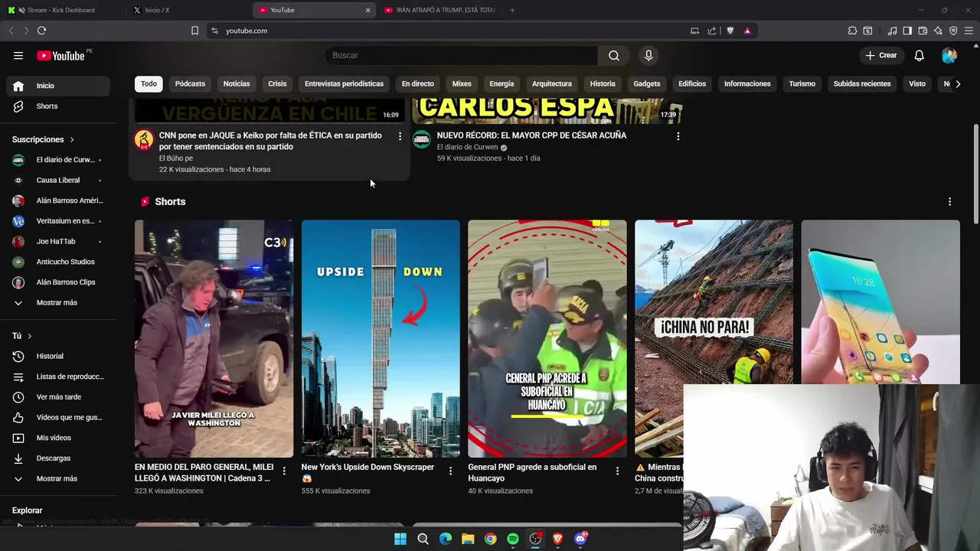This screenshot has height=551, width=980.
Task: Open Windows Start menu
Action: tap(400, 539)
